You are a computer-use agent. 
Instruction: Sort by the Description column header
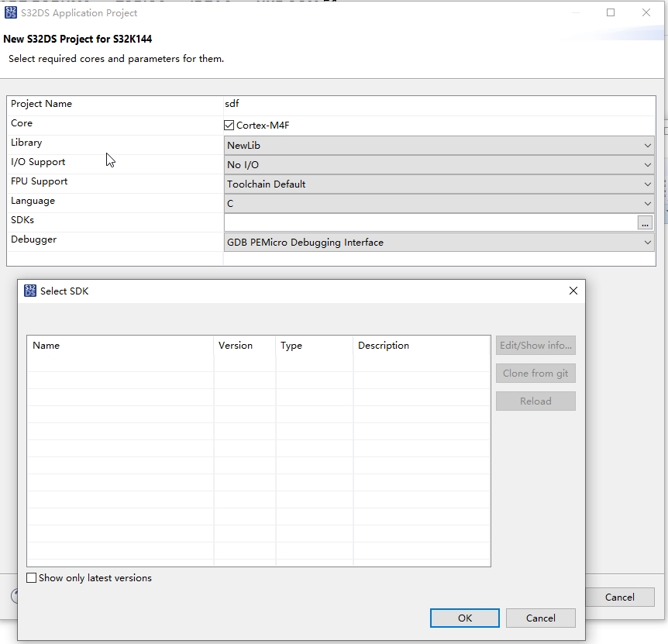[x=422, y=346]
